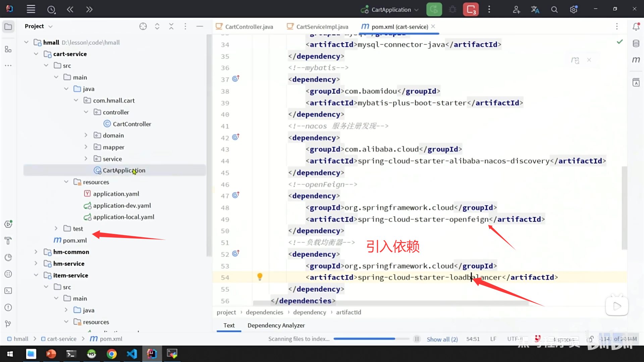
Task: Open application-dev.yaml in the project tree
Action: point(122,205)
